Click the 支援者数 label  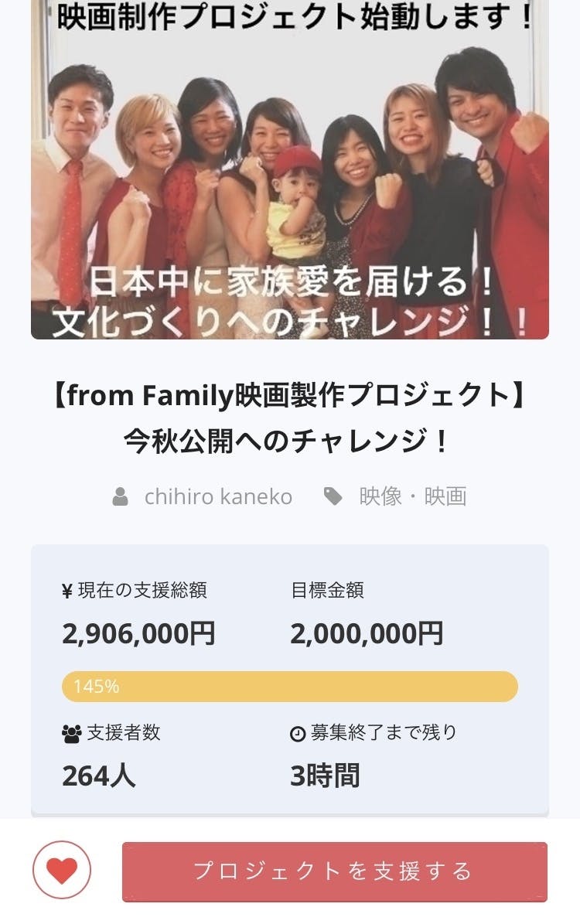(124, 733)
